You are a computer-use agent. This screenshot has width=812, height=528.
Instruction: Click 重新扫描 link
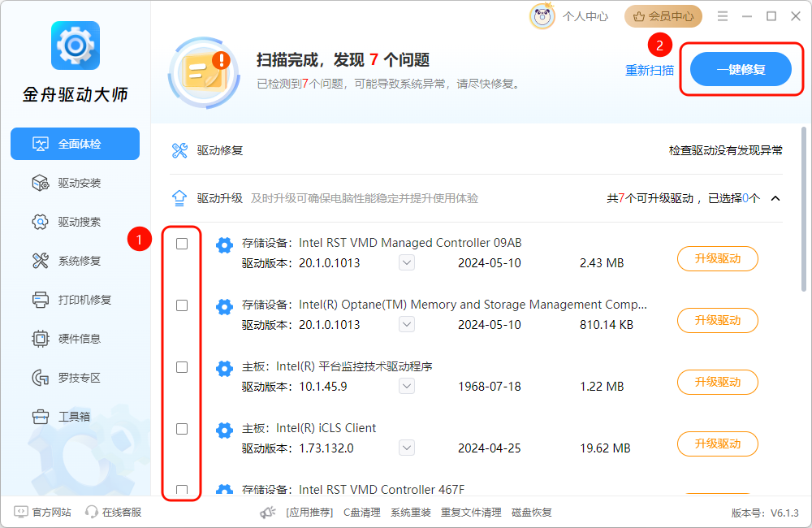point(650,70)
